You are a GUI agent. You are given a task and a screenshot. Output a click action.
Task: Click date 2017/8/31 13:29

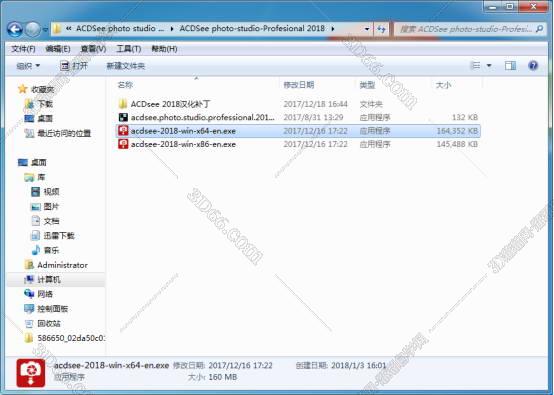click(x=313, y=117)
